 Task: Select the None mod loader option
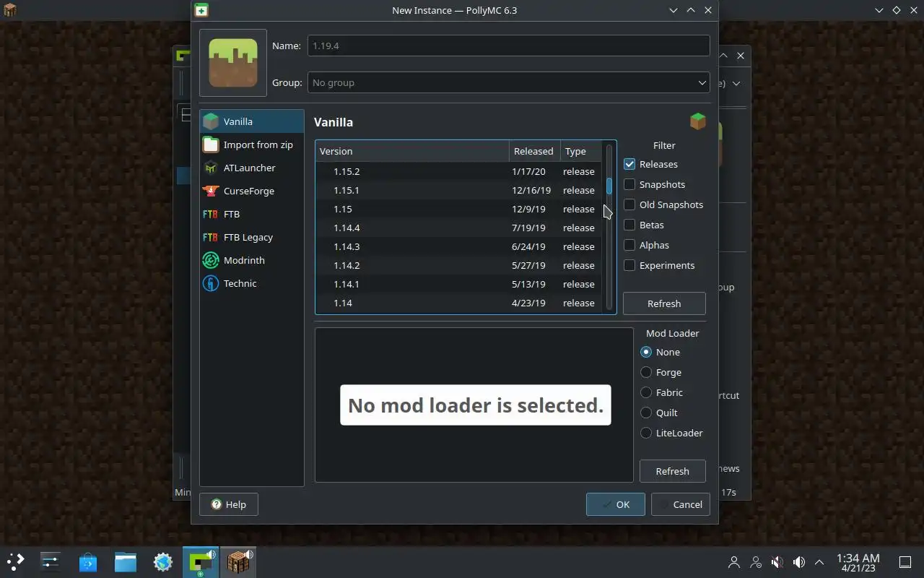(646, 352)
